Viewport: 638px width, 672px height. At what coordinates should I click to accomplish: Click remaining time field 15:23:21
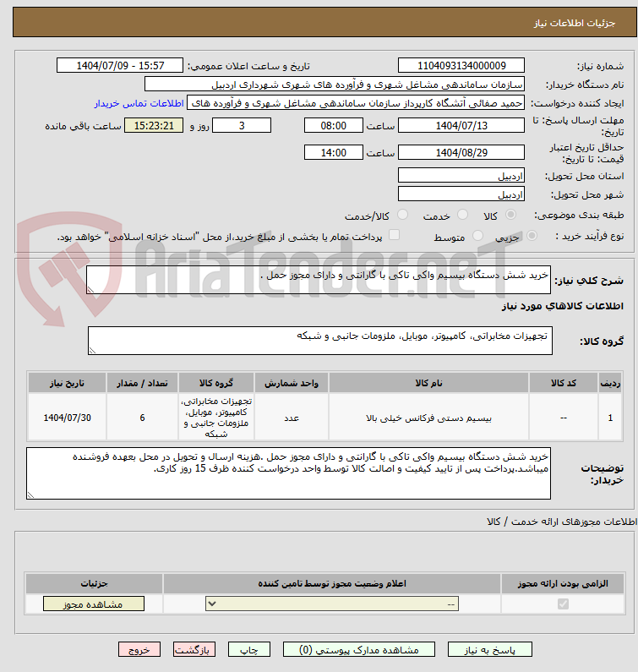tap(154, 125)
